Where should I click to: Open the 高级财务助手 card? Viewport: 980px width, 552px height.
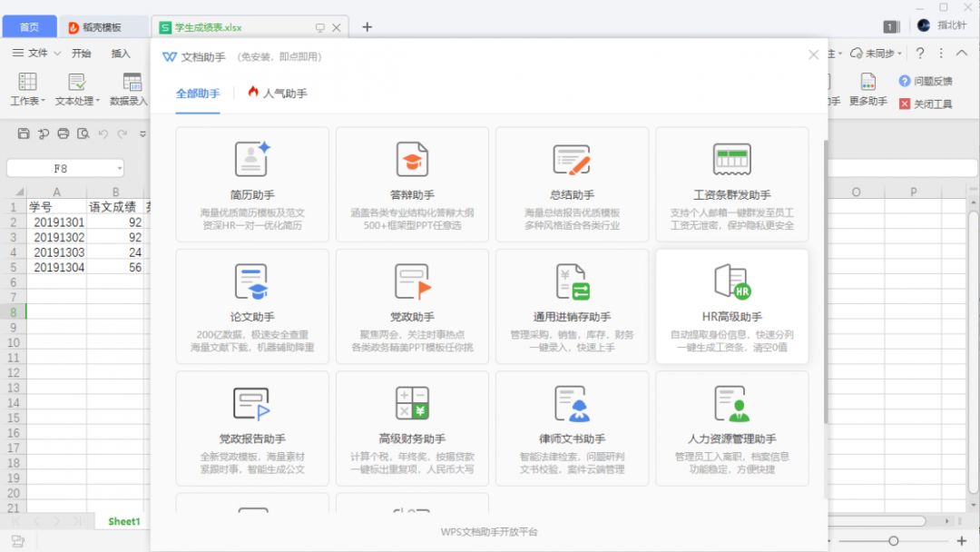point(412,429)
